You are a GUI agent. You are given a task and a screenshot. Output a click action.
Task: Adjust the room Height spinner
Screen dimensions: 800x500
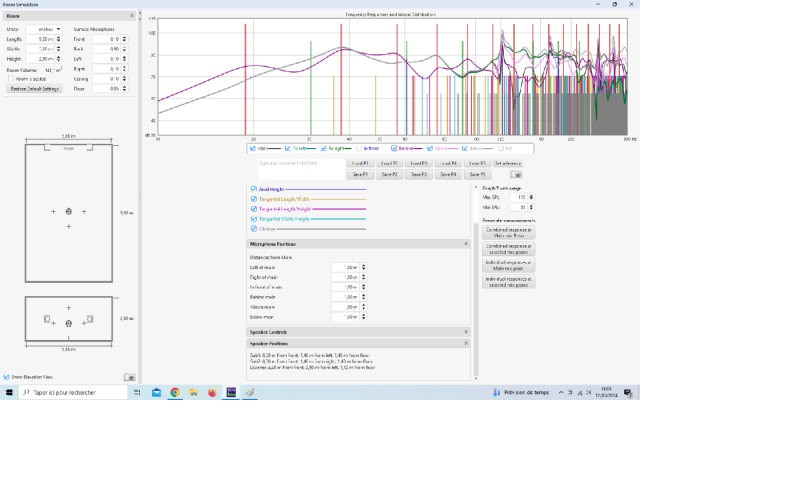(x=58, y=59)
